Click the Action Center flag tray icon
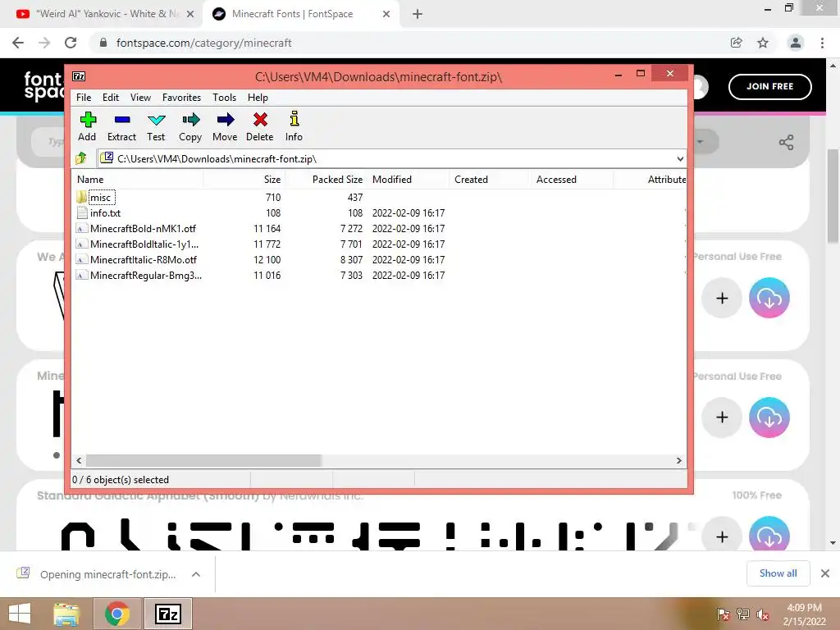Viewport: 840px width, 630px height. (724, 615)
